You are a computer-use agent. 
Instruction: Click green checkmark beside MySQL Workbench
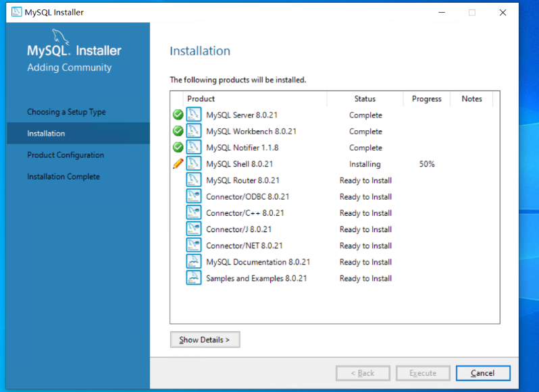[178, 131]
